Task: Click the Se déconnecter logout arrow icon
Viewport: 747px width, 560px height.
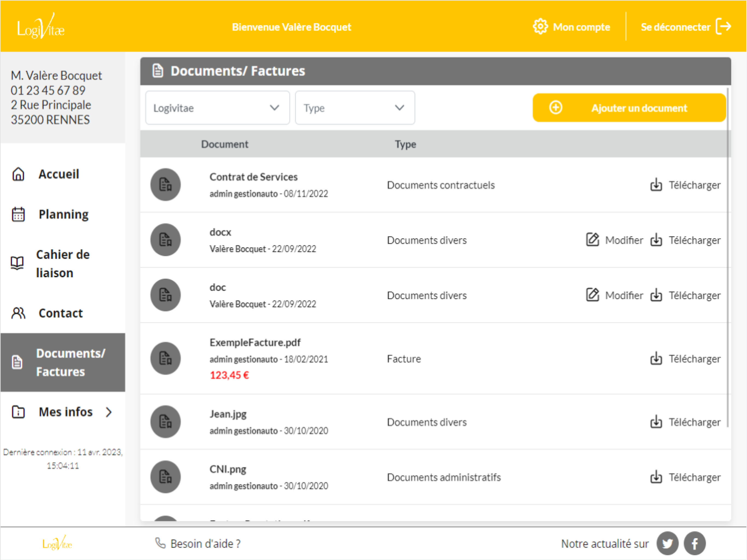Action: (723, 26)
